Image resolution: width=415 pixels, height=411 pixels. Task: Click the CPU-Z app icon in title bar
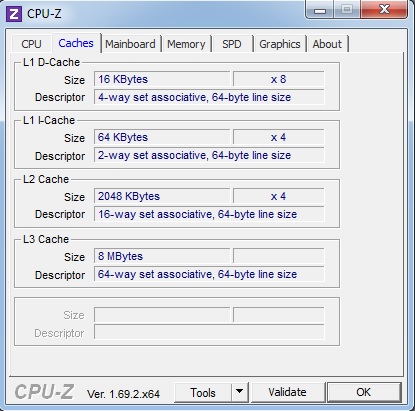click(x=14, y=14)
